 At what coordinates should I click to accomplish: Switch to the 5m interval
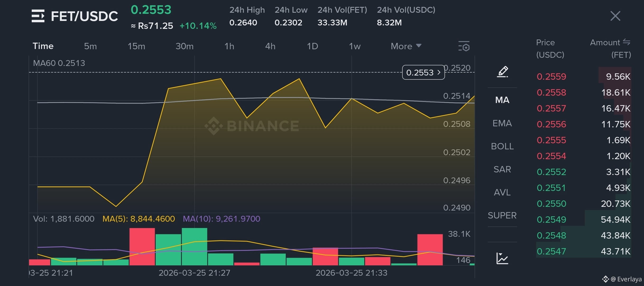[x=90, y=46]
